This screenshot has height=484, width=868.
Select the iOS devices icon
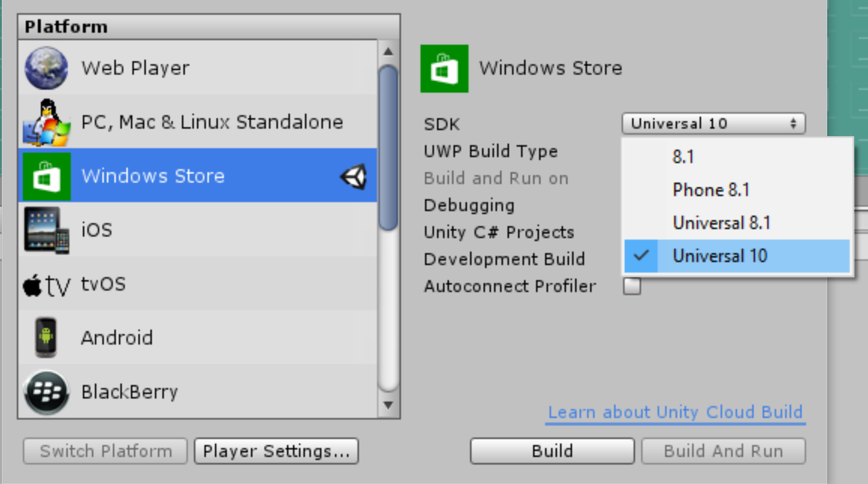[46, 230]
